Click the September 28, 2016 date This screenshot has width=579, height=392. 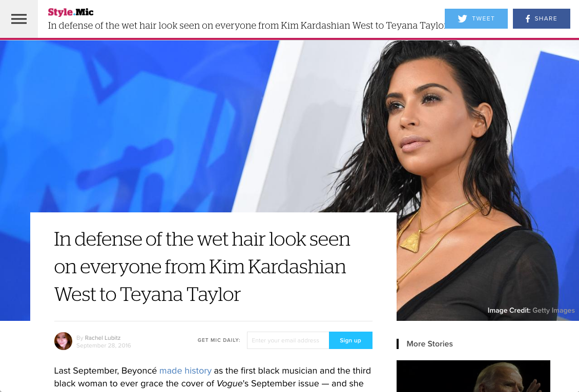[104, 345]
